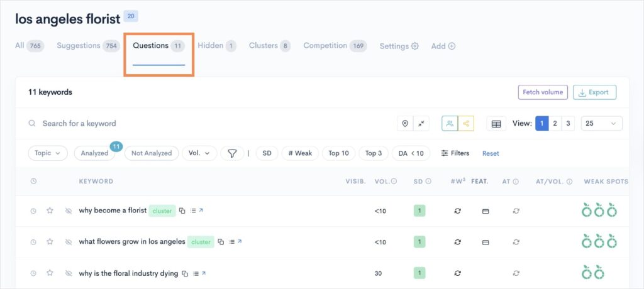The height and width of the screenshot is (289, 644).
Task: Open the Clusters tab
Action: (x=269, y=46)
